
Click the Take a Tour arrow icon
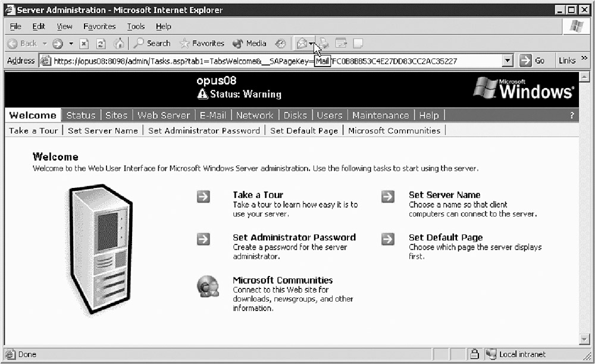(x=203, y=197)
